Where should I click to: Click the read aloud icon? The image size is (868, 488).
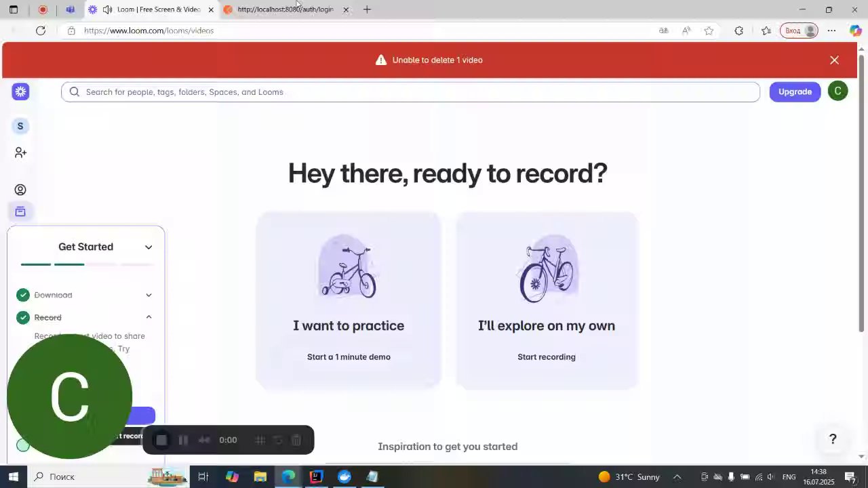(686, 30)
